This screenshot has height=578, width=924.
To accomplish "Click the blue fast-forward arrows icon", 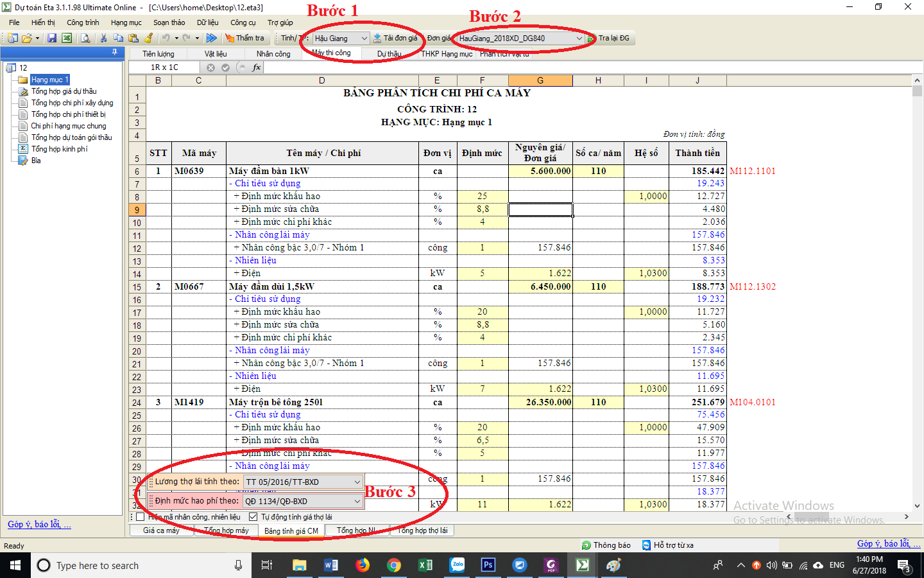I will click(x=211, y=39).
